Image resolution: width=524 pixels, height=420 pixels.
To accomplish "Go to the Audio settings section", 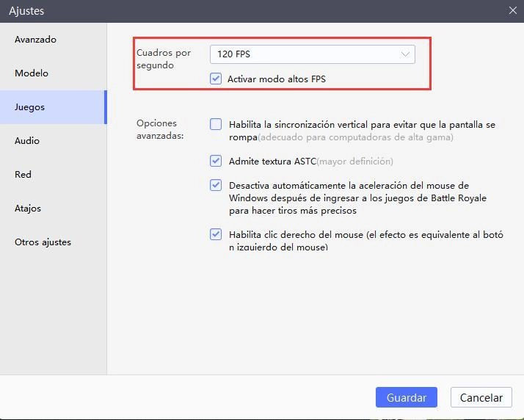I will tap(27, 141).
